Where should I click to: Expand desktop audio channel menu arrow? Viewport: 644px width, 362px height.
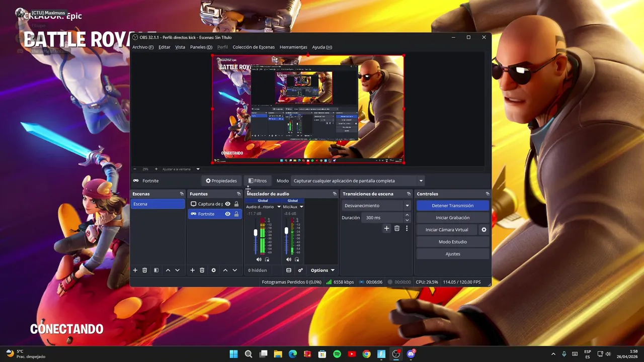click(x=279, y=207)
